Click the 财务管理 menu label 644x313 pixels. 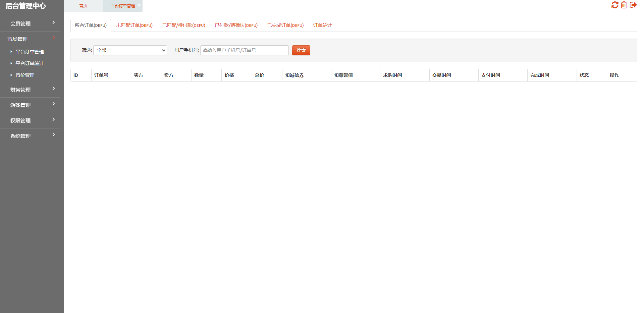[x=20, y=90]
